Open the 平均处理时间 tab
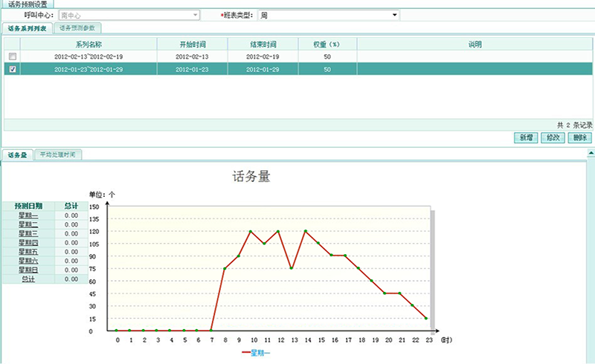This screenshot has height=364, width=595. (x=58, y=155)
